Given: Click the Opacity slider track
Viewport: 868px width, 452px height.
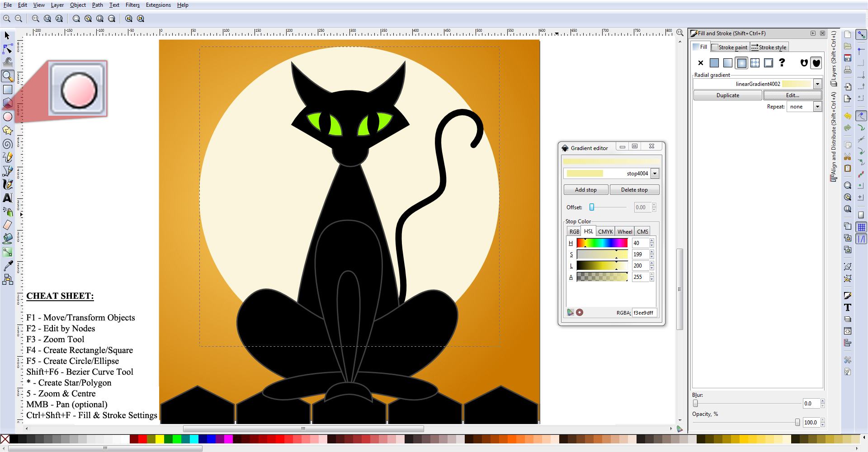Looking at the screenshot, I should 746,422.
